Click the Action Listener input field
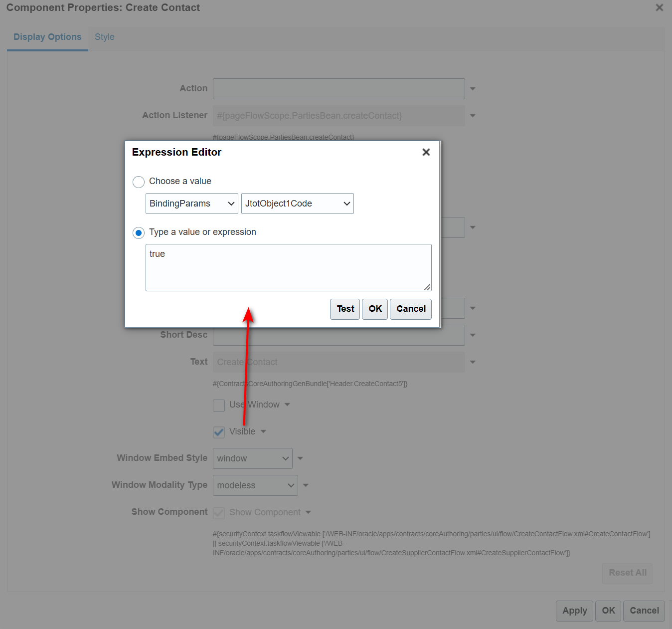The image size is (672, 629). (339, 116)
